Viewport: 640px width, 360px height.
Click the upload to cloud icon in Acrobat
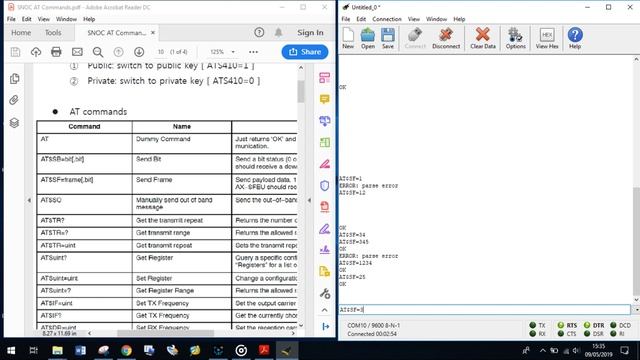(x=36, y=52)
